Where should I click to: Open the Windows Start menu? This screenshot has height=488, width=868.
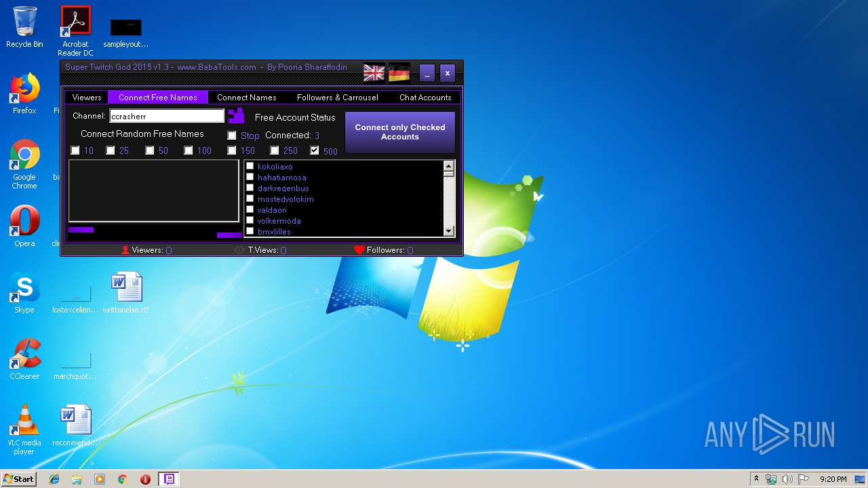(18, 479)
